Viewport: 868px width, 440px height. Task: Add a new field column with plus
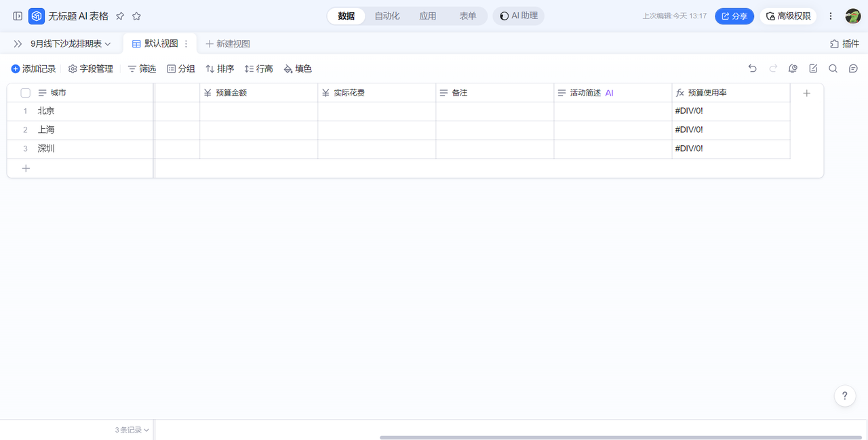pyautogui.click(x=806, y=93)
